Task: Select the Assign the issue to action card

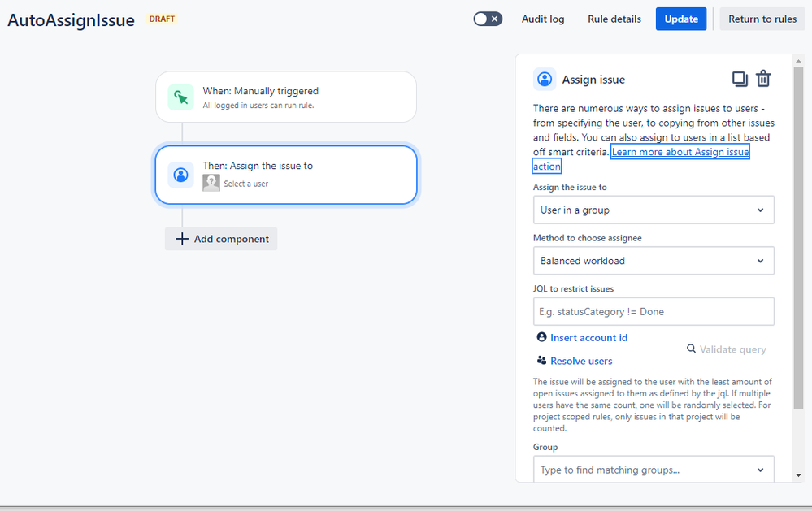Action: pos(286,175)
